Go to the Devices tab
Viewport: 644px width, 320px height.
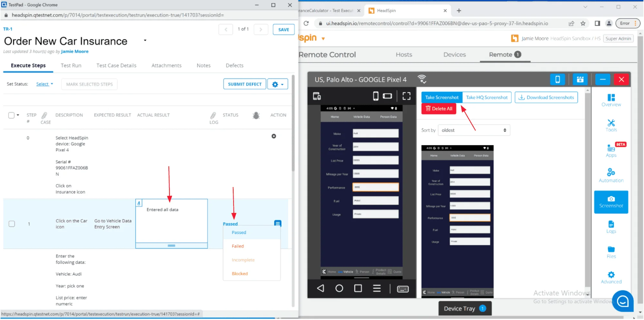tap(454, 55)
